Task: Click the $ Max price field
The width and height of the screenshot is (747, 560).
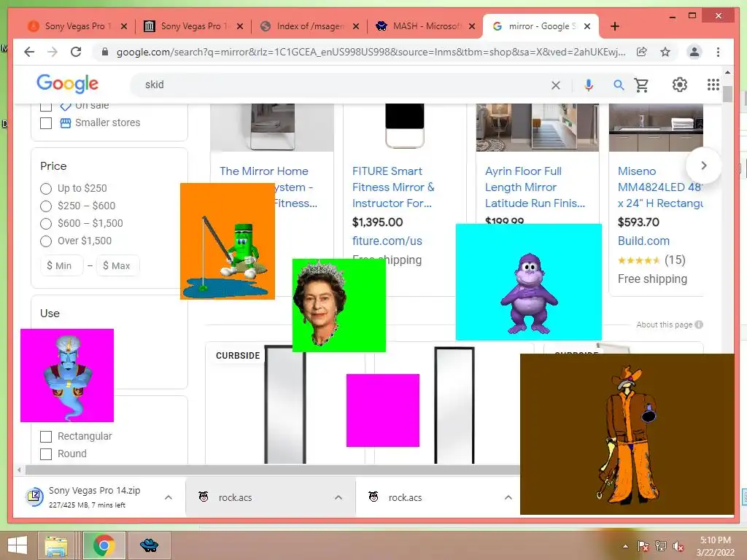Action: 118,265
